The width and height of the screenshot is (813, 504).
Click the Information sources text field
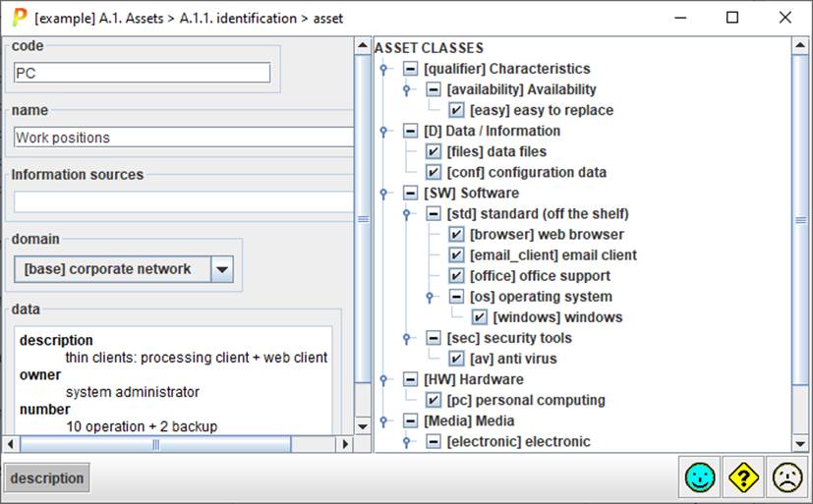click(183, 201)
